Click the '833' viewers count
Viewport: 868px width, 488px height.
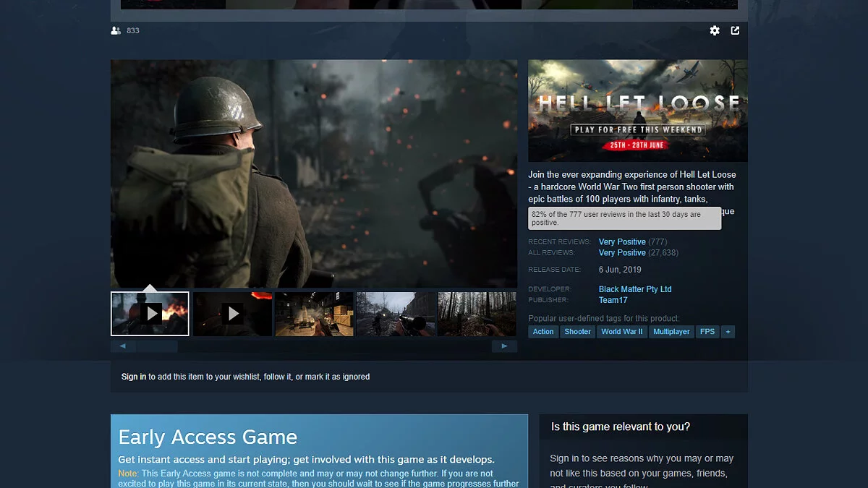pyautogui.click(x=132, y=30)
